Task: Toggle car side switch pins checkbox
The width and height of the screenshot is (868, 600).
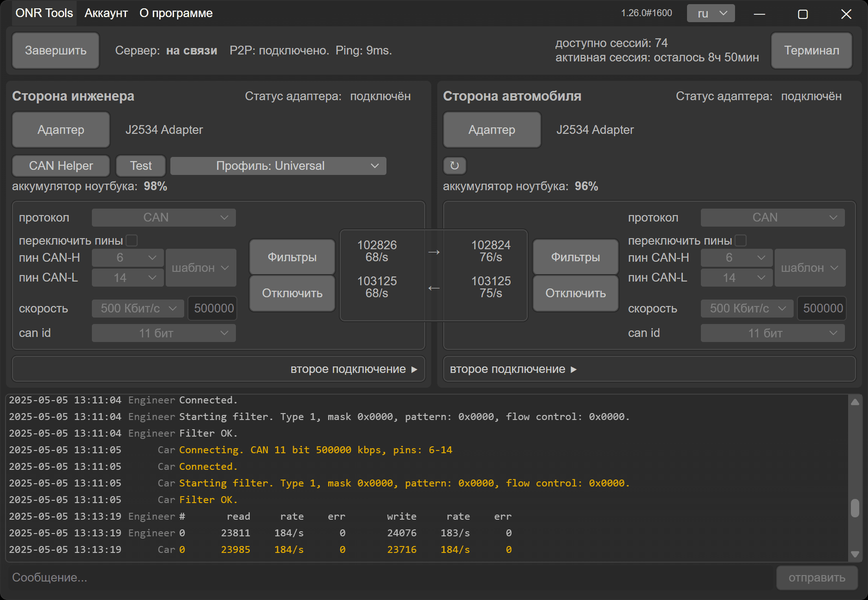Action: pyautogui.click(x=741, y=240)
